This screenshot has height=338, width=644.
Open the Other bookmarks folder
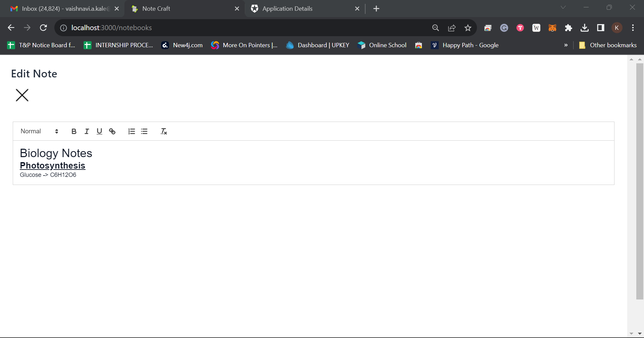coord(608,45)
